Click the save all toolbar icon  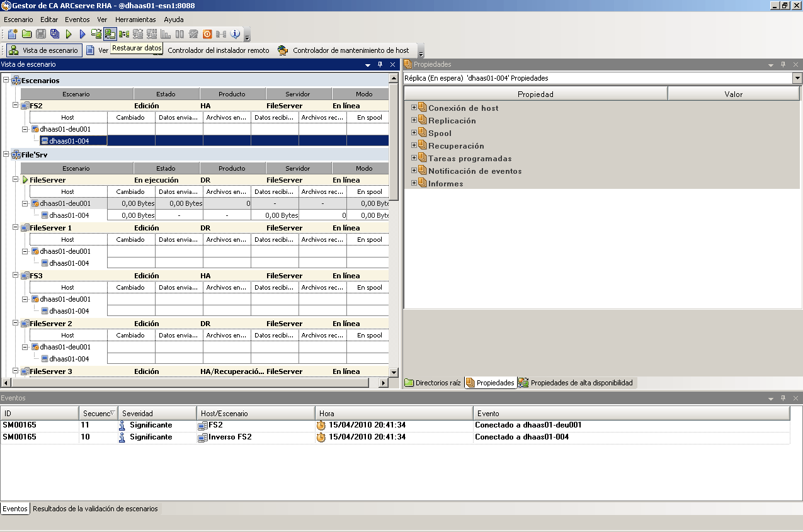(x=55, y=34)
